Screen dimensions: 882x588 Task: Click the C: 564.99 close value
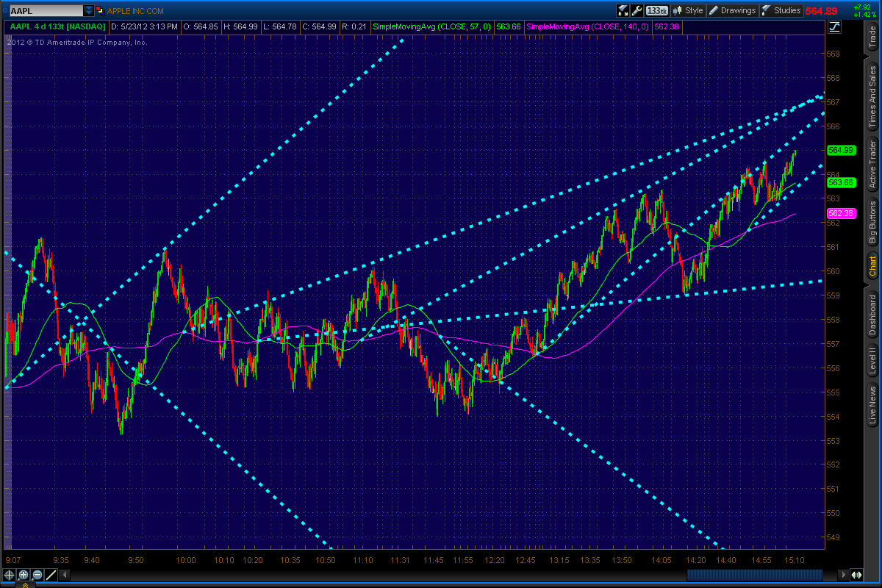coord(320,27)
